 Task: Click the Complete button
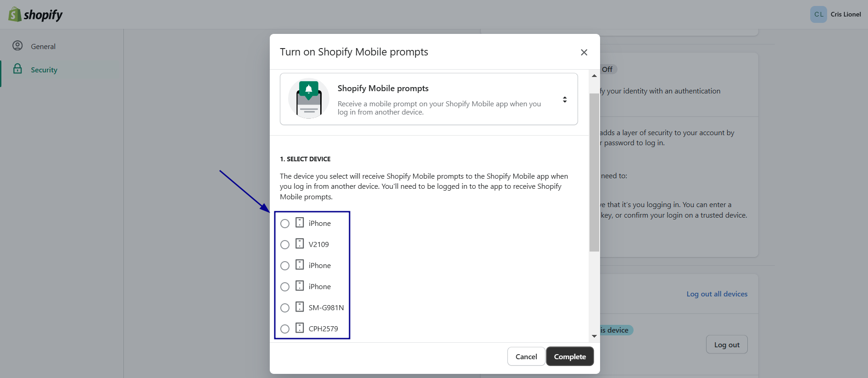[570, 356]
